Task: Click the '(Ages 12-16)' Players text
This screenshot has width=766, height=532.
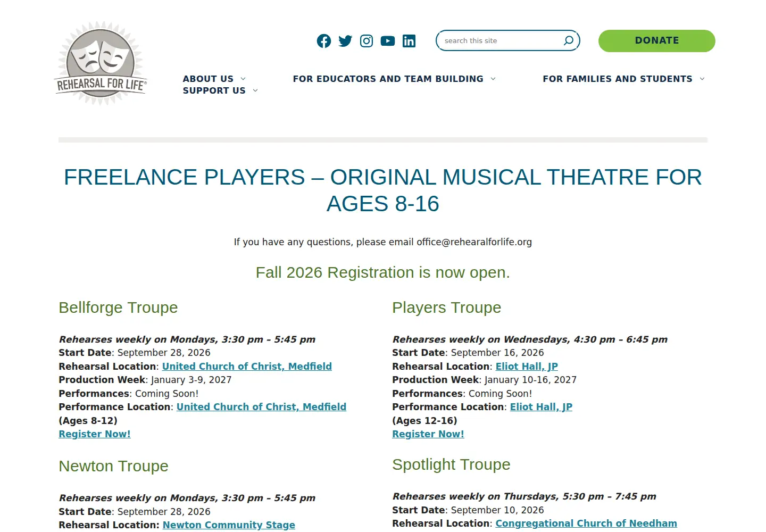Action: (x=424, y=421)
